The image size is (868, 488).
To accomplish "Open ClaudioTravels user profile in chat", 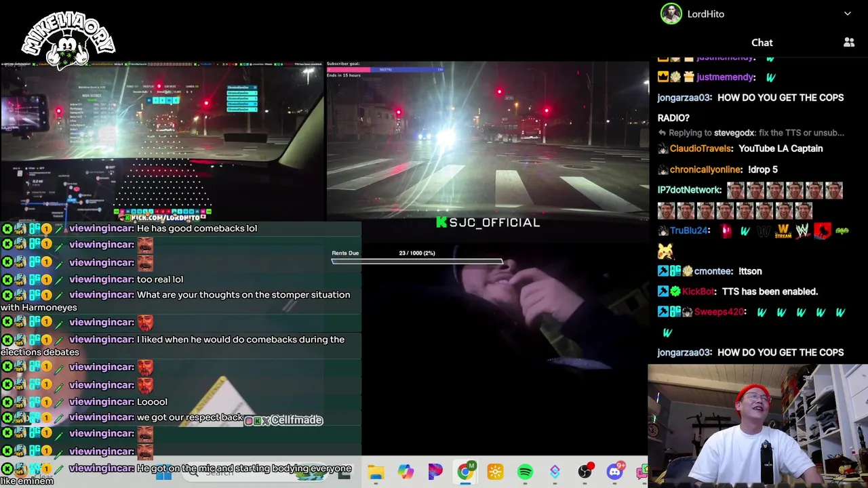I will (x=701, y=148).
